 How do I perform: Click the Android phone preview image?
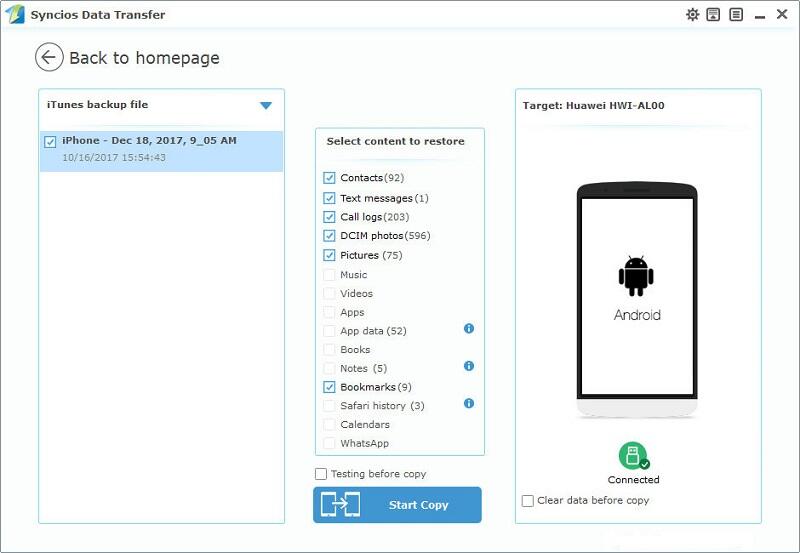click(637, 300)
